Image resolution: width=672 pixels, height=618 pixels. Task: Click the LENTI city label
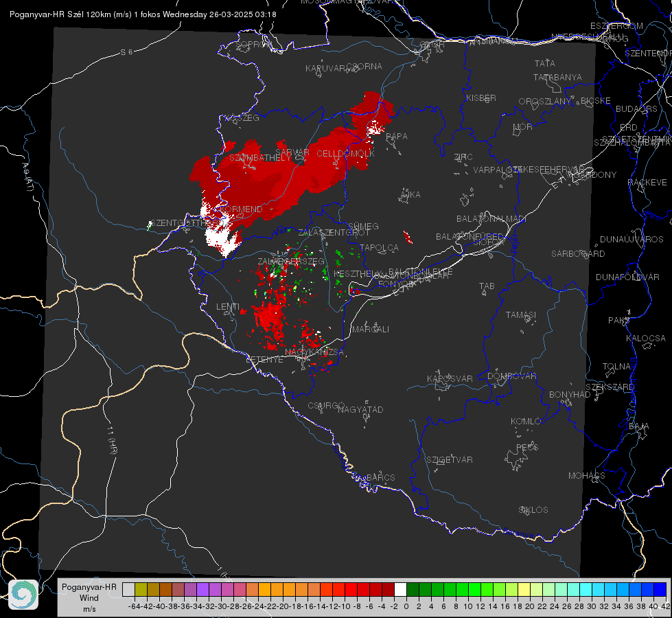[228, 307]
